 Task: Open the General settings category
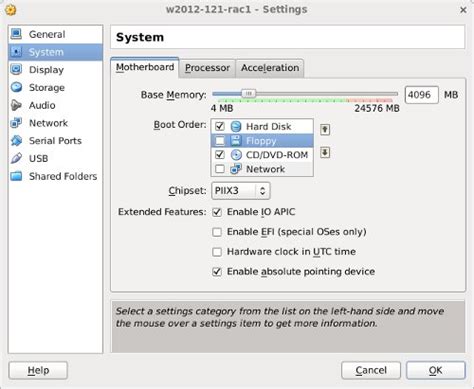(x=55, y=34)
